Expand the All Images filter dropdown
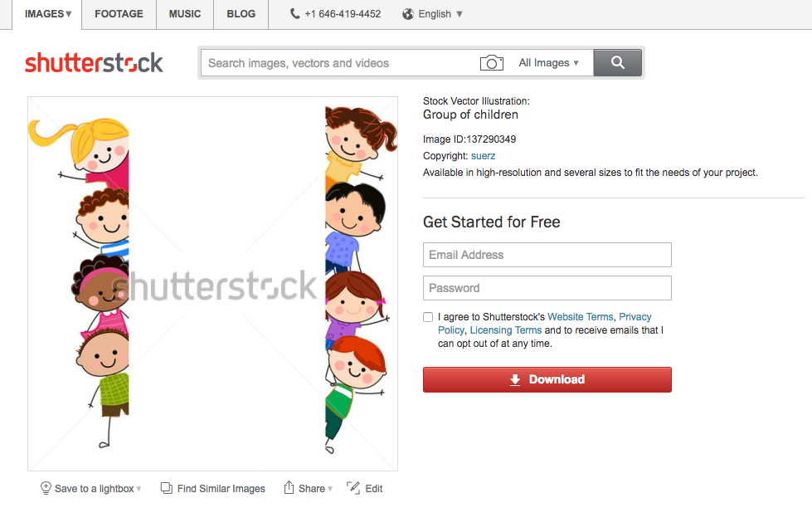This screenshot has height=532, width=812. (548, 63)
